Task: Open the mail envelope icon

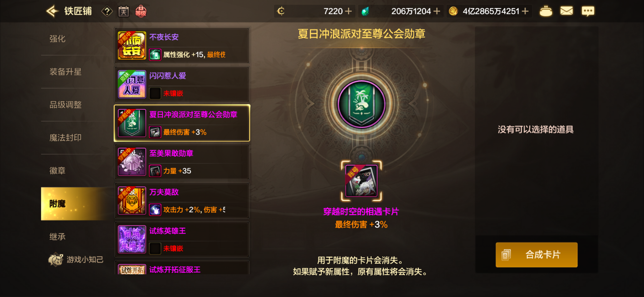Action: [x=566, y=11]
